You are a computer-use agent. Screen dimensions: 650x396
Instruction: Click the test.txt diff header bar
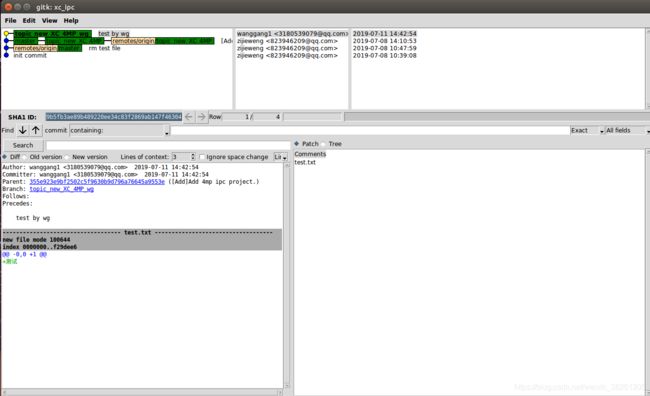click(142, 232)
